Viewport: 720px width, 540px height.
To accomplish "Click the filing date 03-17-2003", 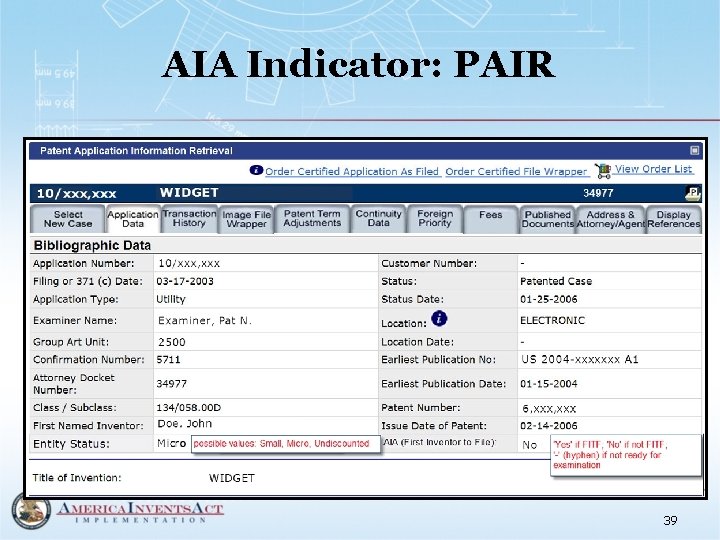I will [x=185, y=281].
